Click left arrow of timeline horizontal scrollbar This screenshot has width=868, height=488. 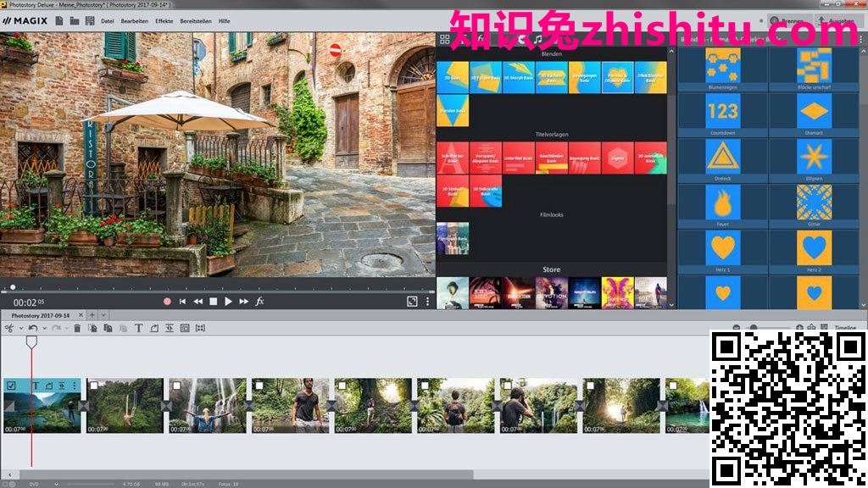point(9,474)
